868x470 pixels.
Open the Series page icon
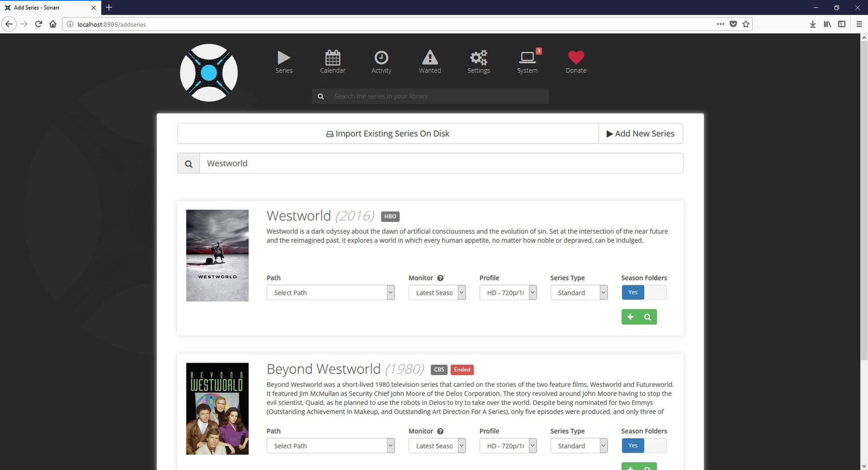coord(284,57)
